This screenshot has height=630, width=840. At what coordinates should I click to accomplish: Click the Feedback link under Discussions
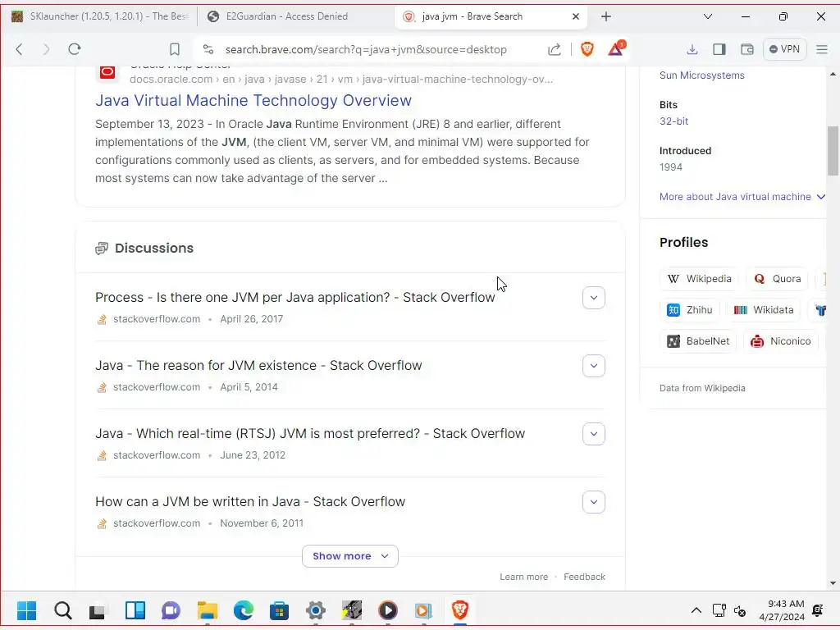pyautogui.click(x=584, y=577)
